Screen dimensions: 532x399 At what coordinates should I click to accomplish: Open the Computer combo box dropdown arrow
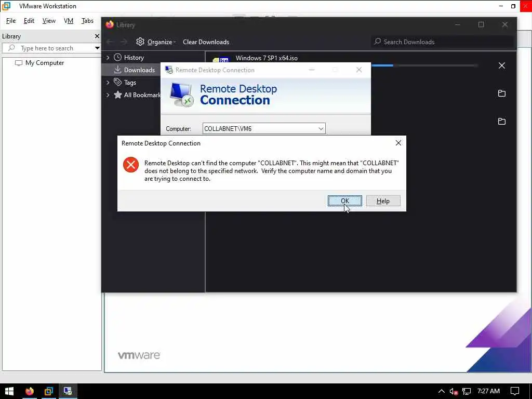(x=321, y=129)
